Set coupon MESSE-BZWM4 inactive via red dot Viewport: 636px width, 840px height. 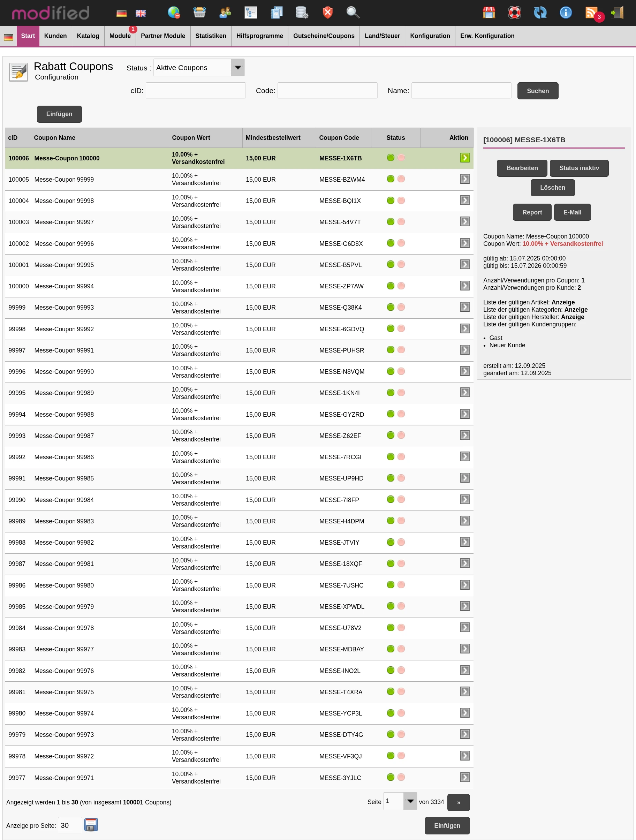pos(401,179)
